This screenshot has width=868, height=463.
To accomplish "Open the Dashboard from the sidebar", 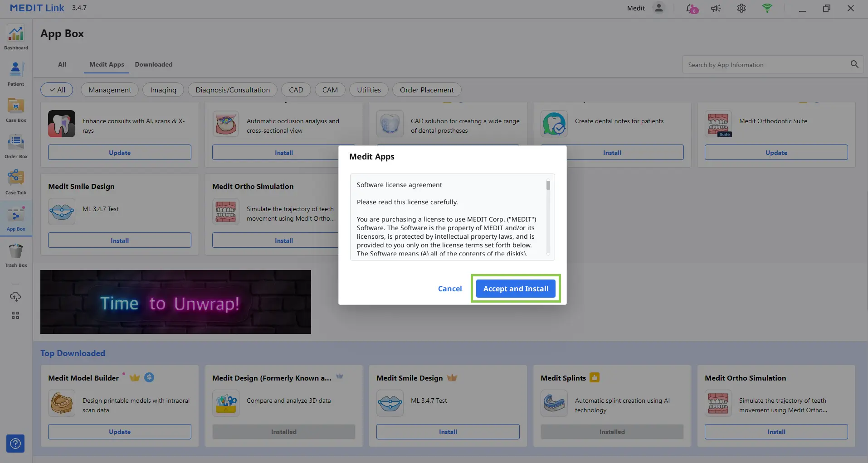I will pos(16,37).
